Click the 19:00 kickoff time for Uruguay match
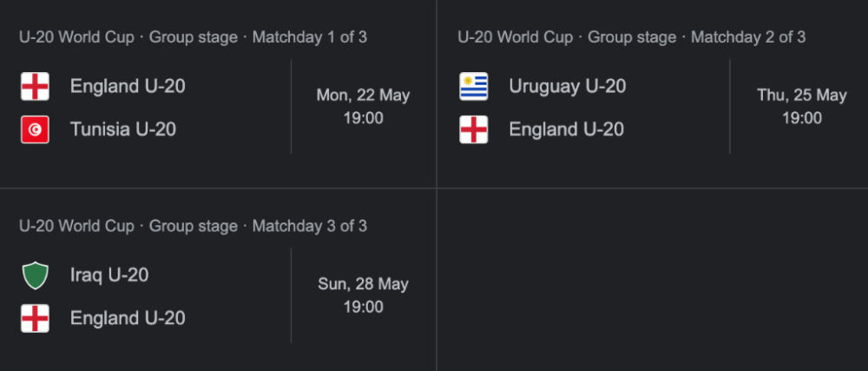This screenshot has height=371, width=868. coord(801,118)
